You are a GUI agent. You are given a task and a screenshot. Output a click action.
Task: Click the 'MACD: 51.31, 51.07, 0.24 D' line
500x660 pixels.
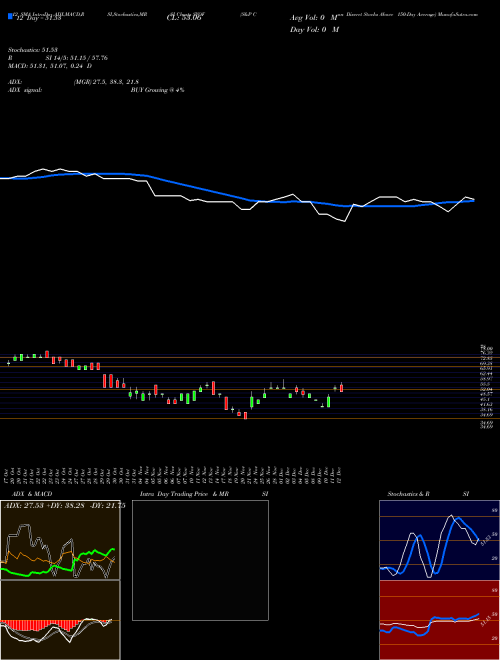coord(50,66)
